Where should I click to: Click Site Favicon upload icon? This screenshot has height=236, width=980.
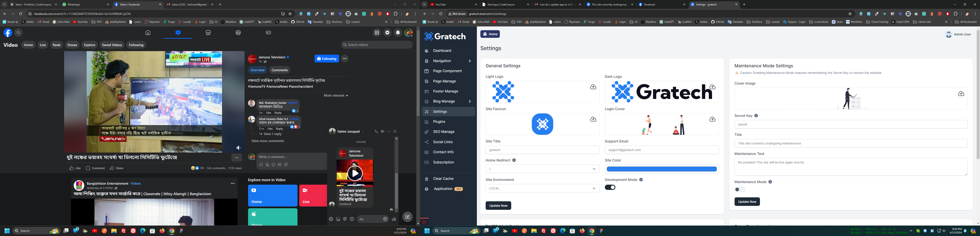(x=593, y=119)
